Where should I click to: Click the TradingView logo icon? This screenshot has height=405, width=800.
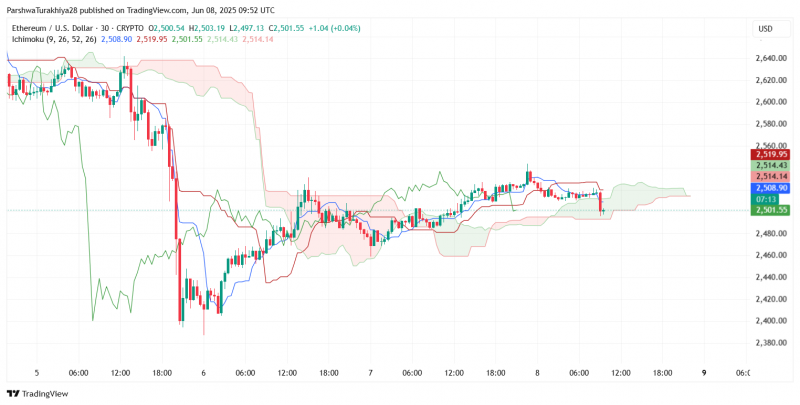tap(13, 394)
